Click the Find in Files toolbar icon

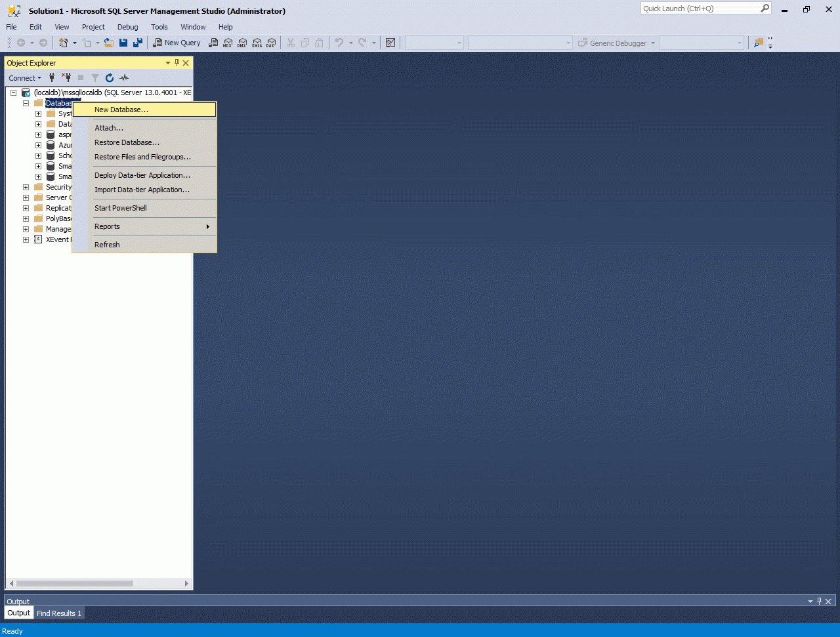point(759,43)
